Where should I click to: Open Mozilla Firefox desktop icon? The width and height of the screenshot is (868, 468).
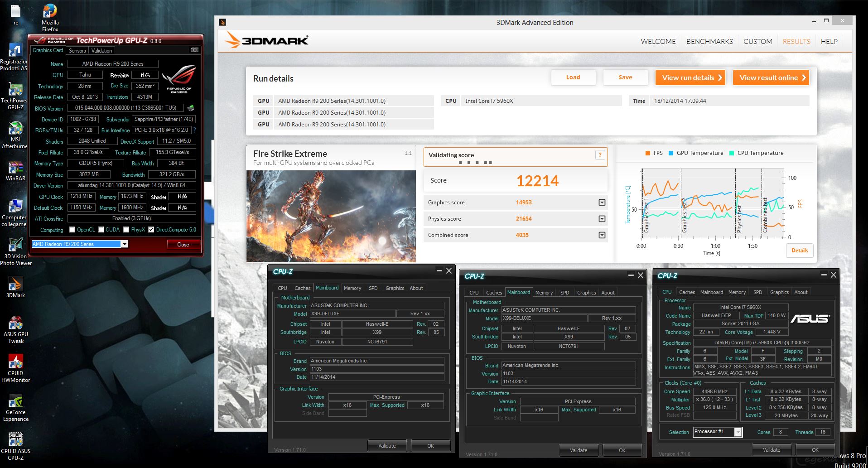(50, 18)
